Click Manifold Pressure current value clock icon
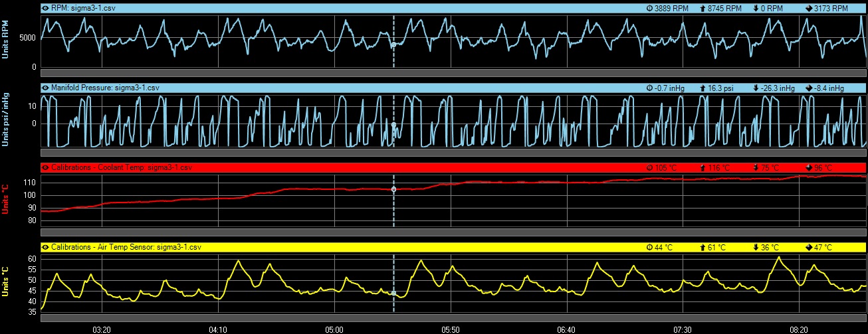 point(649,88)
